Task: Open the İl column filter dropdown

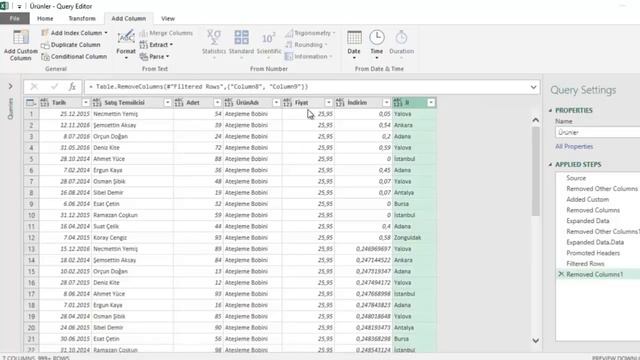Action: pos(431,102)
